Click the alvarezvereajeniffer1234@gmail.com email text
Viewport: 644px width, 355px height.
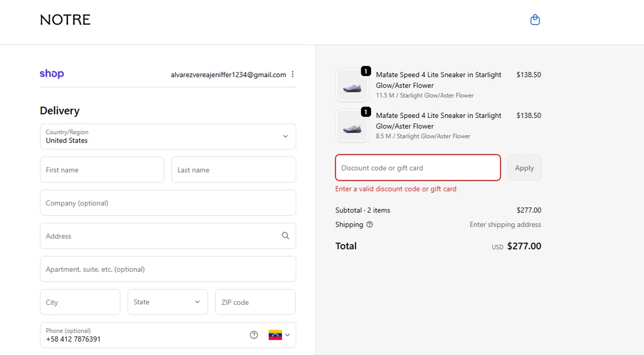(x=228, y=75)
